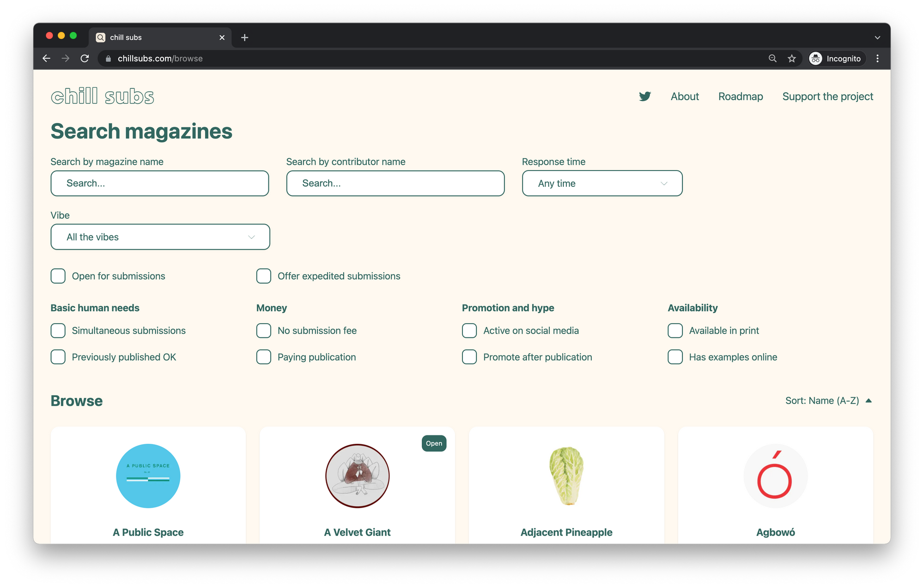Bookmark this page with the star icon
Image resolution: width=924 pixels, height=588 pixels.
792,58
